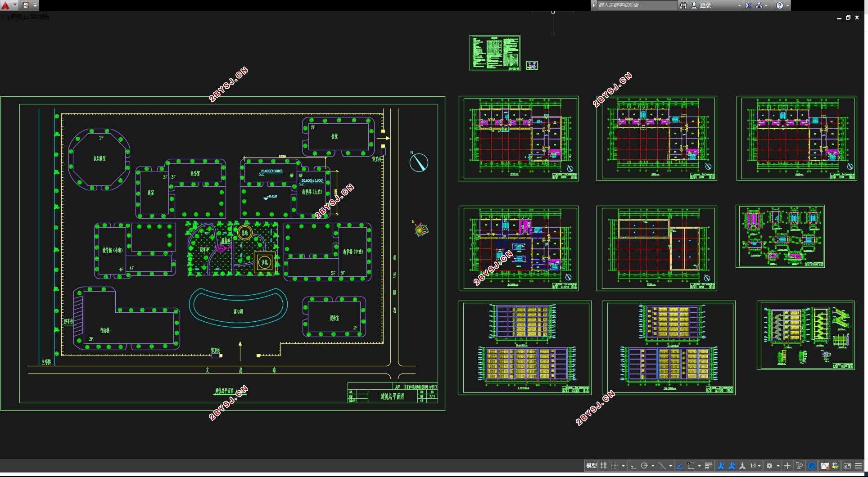
Task: Click the 食堂 building label
Action: [335, 136]
